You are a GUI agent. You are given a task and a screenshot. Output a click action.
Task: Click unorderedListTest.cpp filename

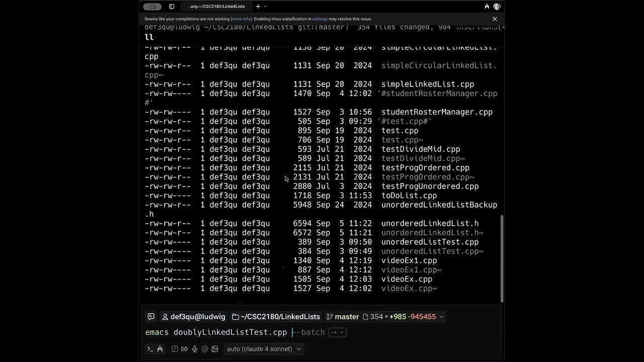tap(430, 242)
